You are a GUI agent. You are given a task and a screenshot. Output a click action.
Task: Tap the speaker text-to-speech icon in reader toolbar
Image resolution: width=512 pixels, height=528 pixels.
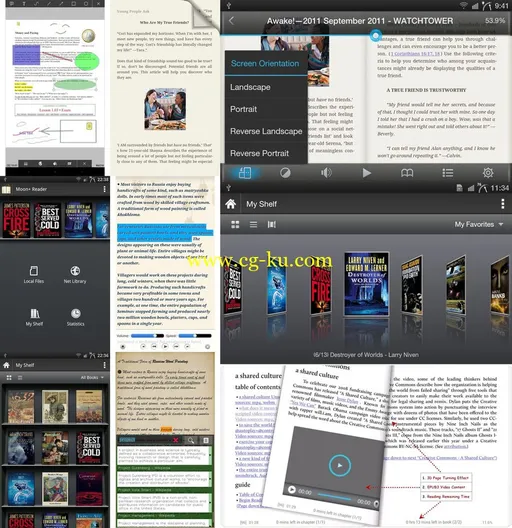point(326,173)
